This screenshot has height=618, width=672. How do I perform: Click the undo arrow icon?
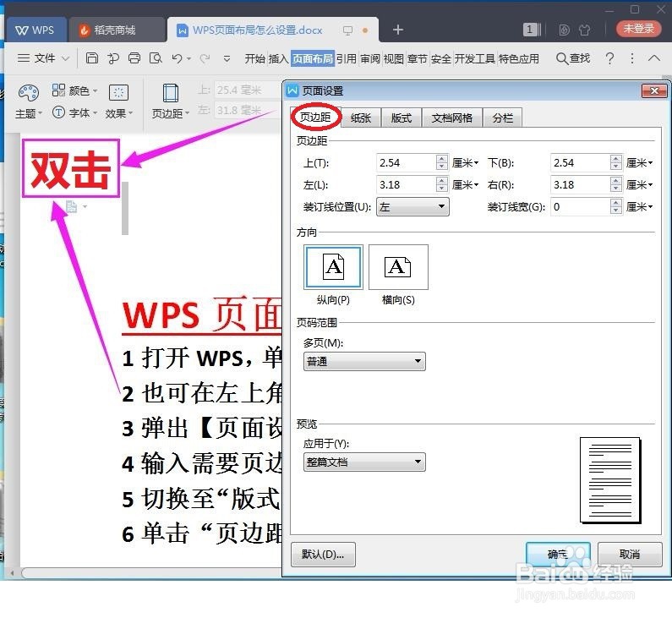[x=177, y=57]
